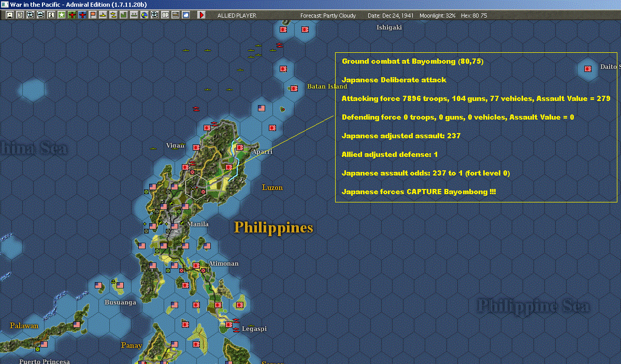The width and height of the screenshot is (621, 364).
Task: Click the red play end-turn arrow
Action: point(201,14)
